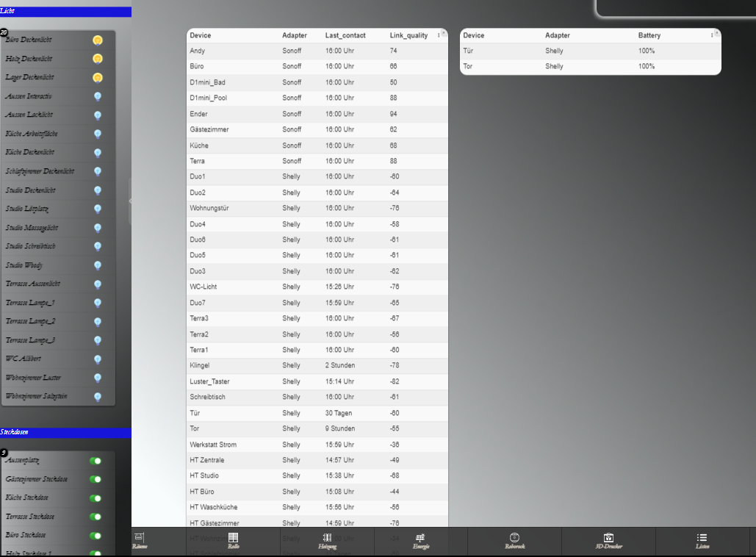Screen dimensions: 756x557
Task: Click the Studio Woody bulb icon
Action: tap(98, 265)
